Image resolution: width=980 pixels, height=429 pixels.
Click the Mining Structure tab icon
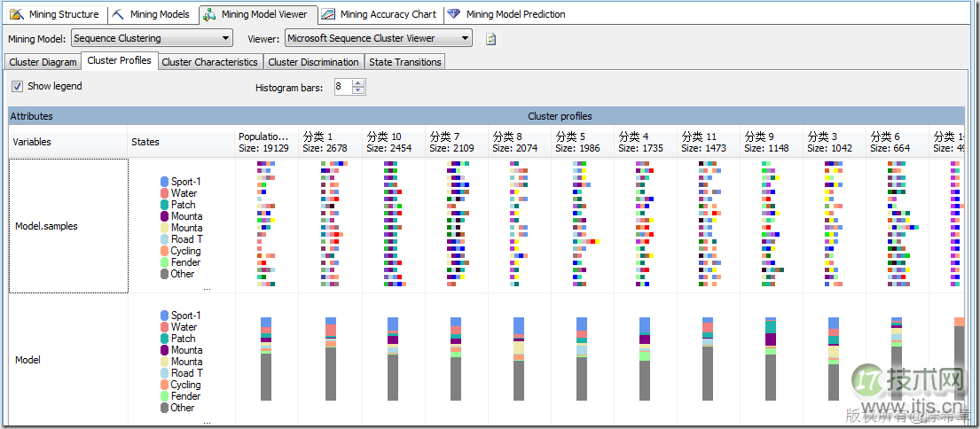click(x=16, y=14)
